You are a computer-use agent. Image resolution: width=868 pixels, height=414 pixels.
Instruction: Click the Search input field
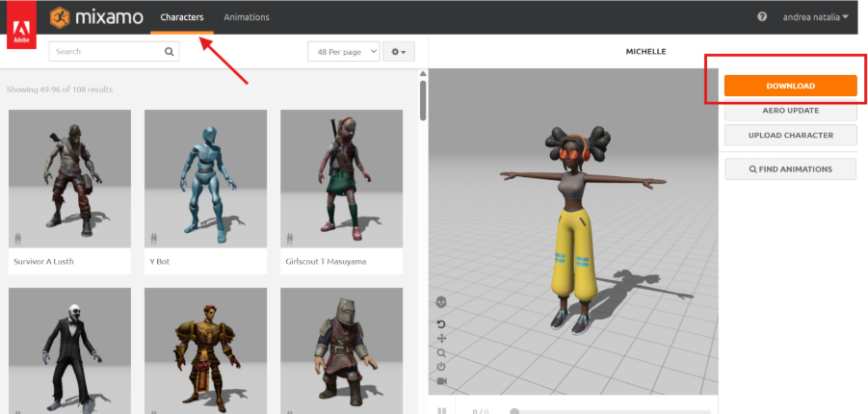(114, 51)
